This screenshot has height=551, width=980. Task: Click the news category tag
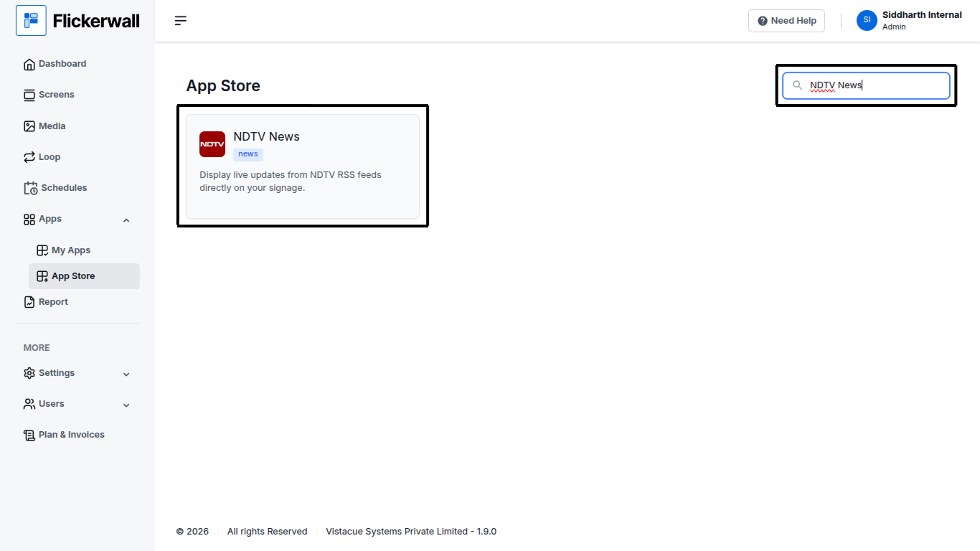coord(248,154)
